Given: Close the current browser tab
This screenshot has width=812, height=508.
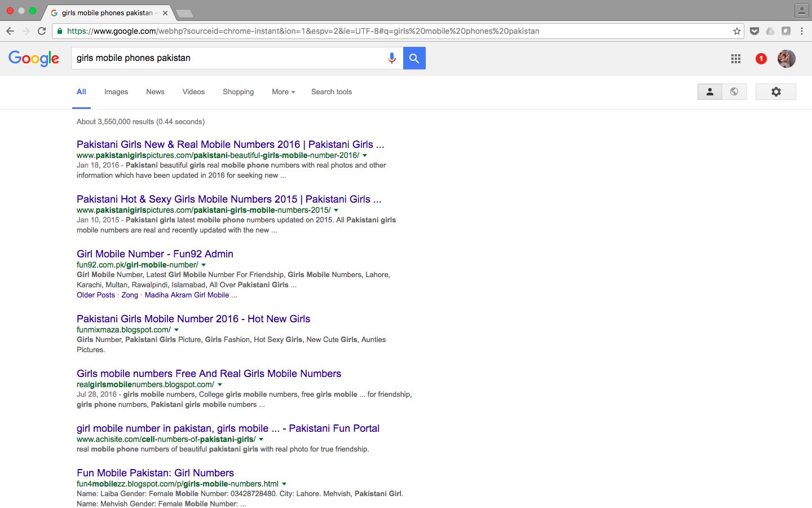Looking at the screenshot, I should click(x=165, y=12).
